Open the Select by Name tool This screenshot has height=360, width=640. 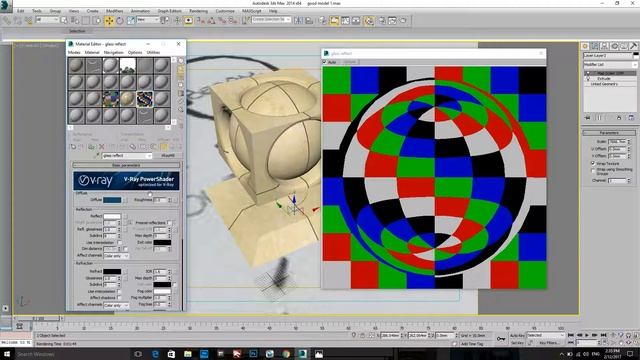[75, 20]
